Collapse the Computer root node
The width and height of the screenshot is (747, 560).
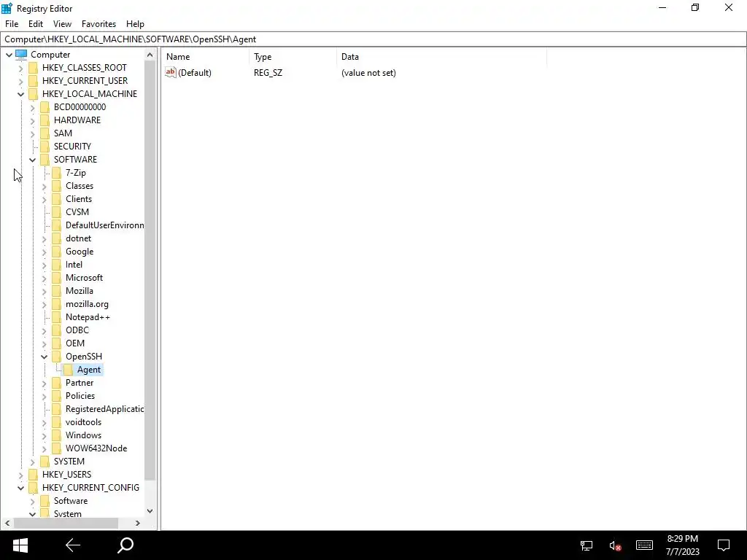9,55
